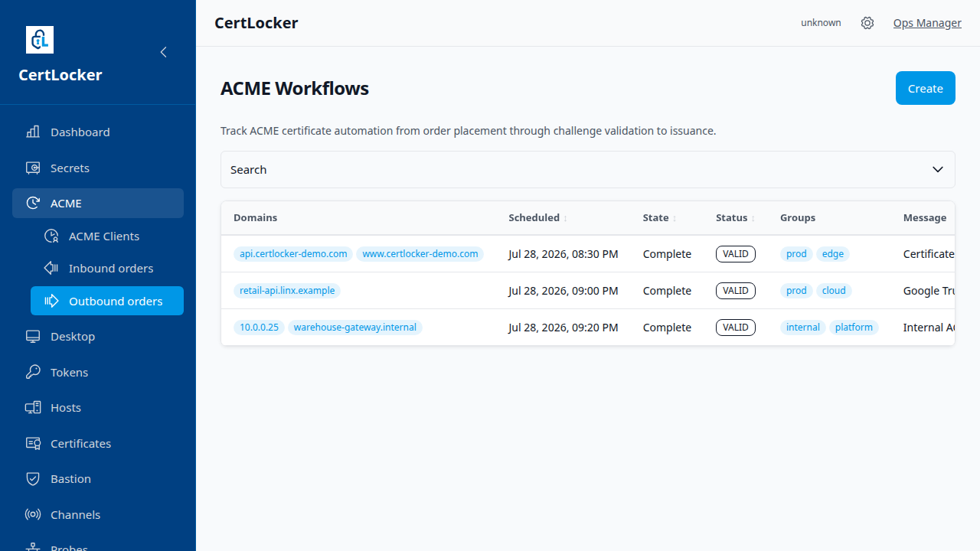980x551 pixels.
Task: Sort by the Status column arrows
Action: pos(753,218)
